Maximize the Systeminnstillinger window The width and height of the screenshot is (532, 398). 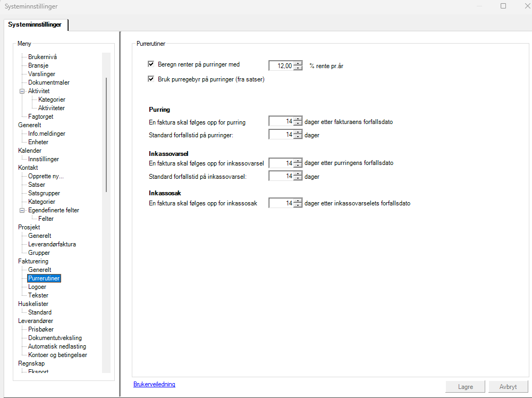(x=503, y=6)
